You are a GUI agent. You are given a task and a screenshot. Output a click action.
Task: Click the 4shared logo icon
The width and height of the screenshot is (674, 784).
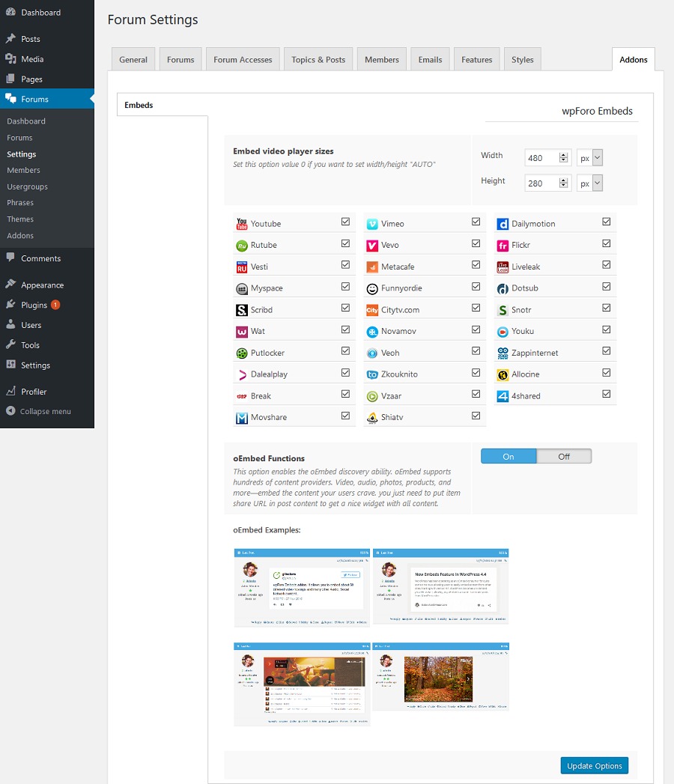tap(503, 396)
